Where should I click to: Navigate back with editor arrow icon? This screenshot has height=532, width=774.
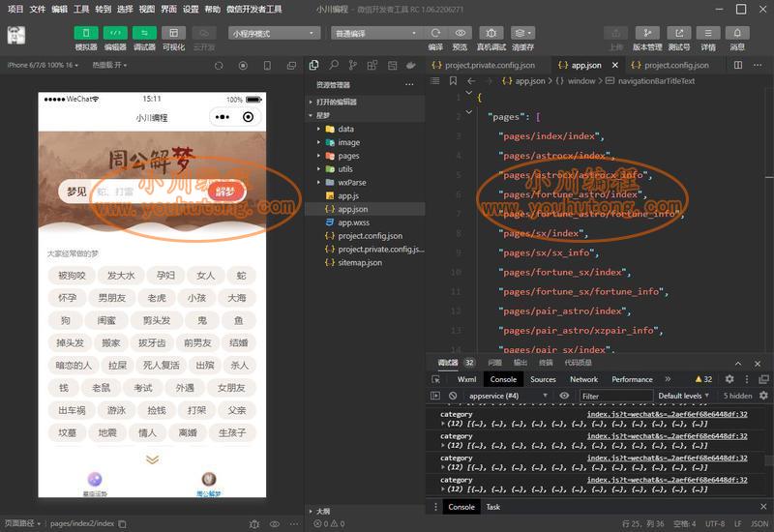(471, 81)
